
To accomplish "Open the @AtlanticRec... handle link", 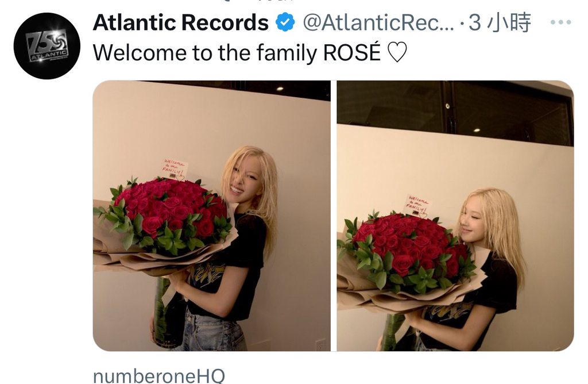I will tap(378, 22).
